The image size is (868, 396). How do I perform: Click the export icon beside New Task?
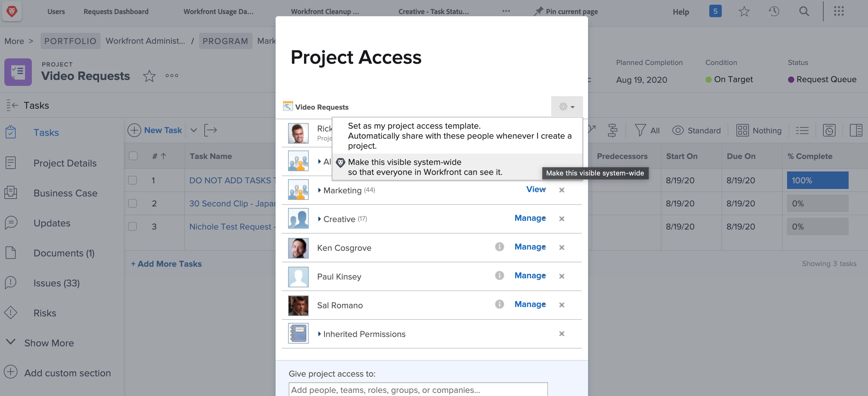(210, 130)
